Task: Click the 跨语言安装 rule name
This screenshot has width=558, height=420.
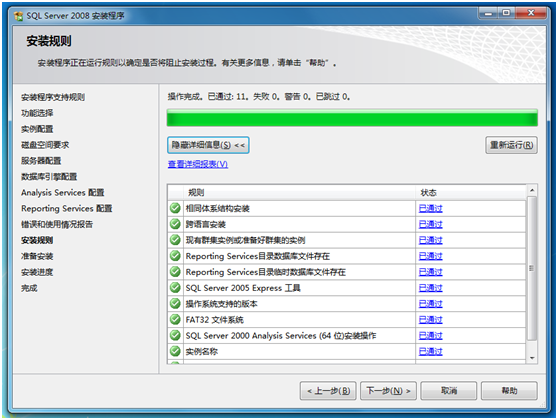Action: 206,225
